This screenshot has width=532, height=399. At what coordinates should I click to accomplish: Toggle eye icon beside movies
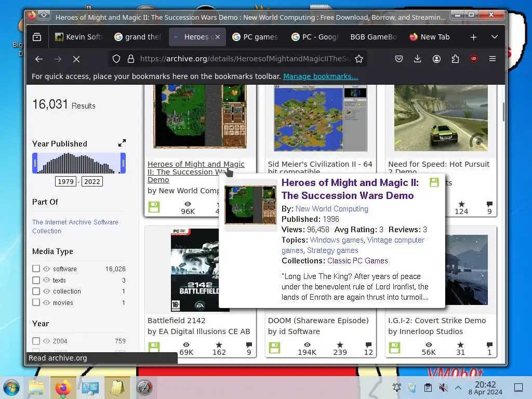(x=46, y=302)
